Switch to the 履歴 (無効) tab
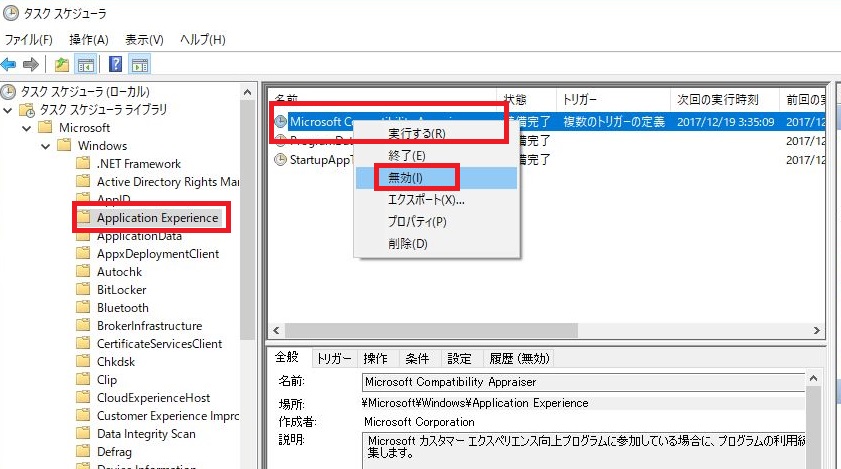This screenshot has width=841, height=469. point(519,358)
